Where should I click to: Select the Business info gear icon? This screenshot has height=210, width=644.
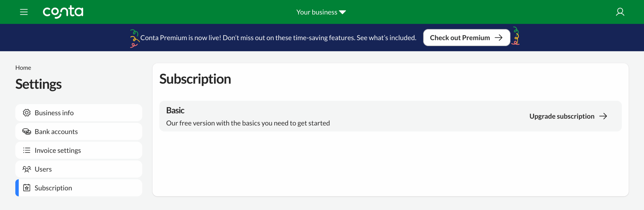click(26, 113)
